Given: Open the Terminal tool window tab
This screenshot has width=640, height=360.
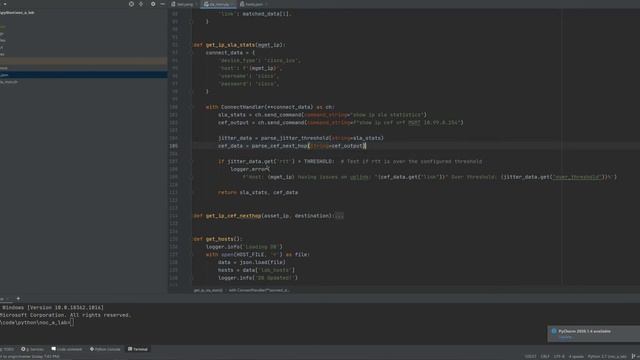Looking at the screenshot, I should (138, 349).
